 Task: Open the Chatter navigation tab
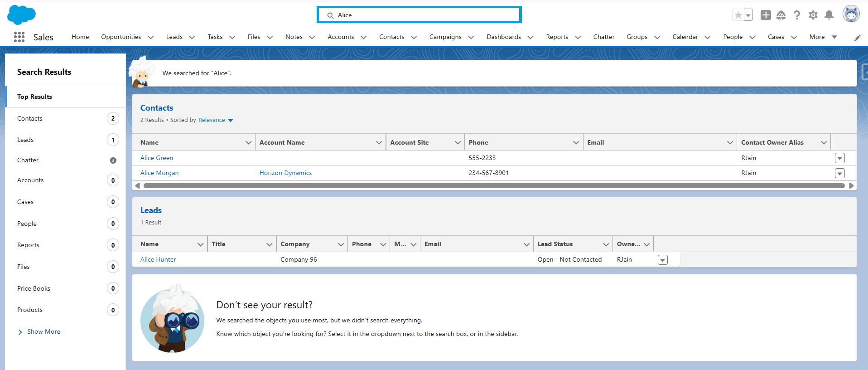click(x=604, y=37)
